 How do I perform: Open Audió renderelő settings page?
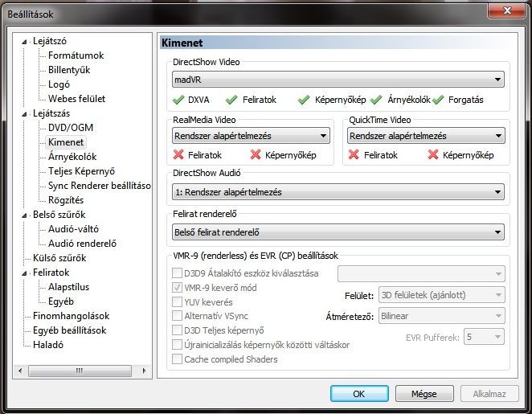coord(82,244)
